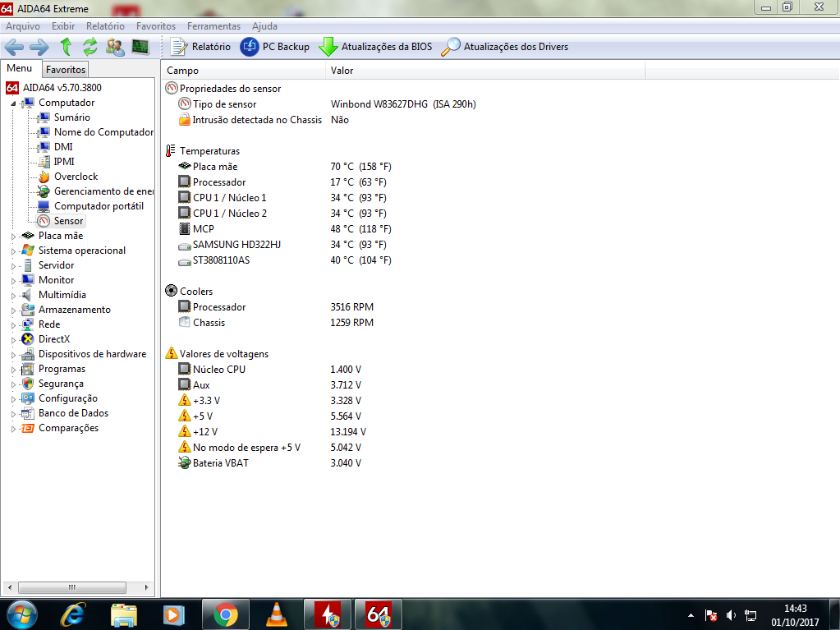Select Comparações in the tree
The image size is (840, 630).
[x=69, y=428]
